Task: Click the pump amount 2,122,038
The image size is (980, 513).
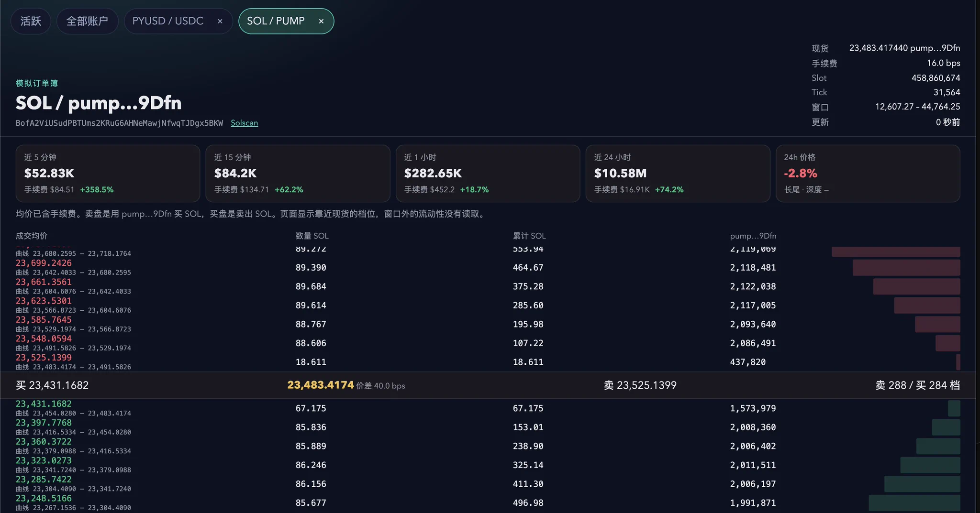Action: [x=753, y=286]
